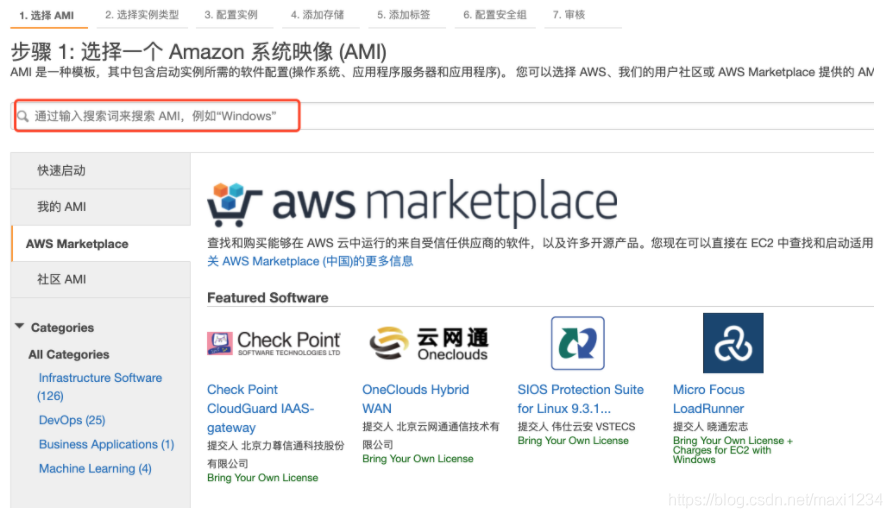
Task: Filter by DevOps (25) category
Action: pos(72,420)
